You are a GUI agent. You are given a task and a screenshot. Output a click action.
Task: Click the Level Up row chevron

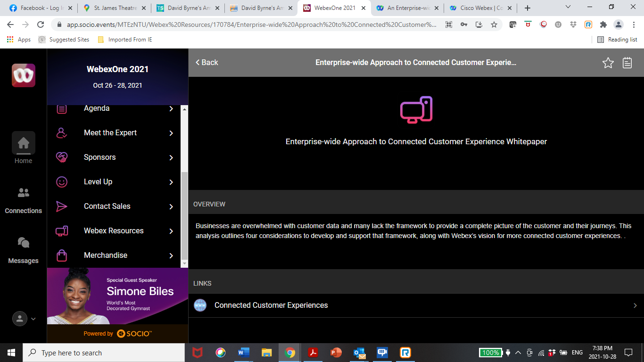[x=171, y=182]
